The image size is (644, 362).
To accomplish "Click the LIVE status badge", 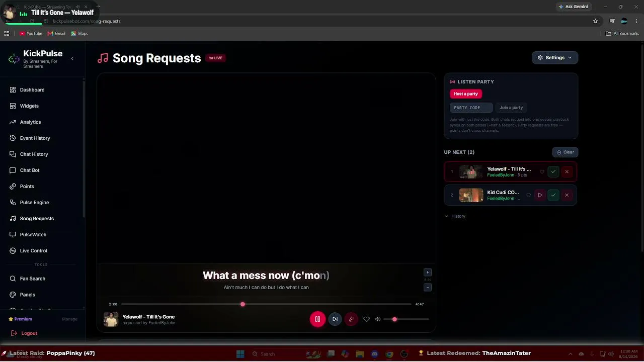I will pos(215,58).
